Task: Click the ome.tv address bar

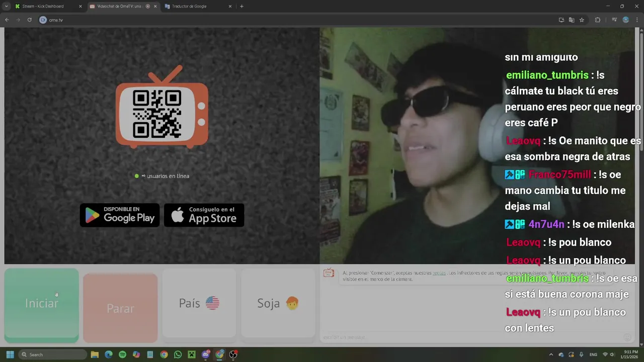Action: tap(302, 20)
